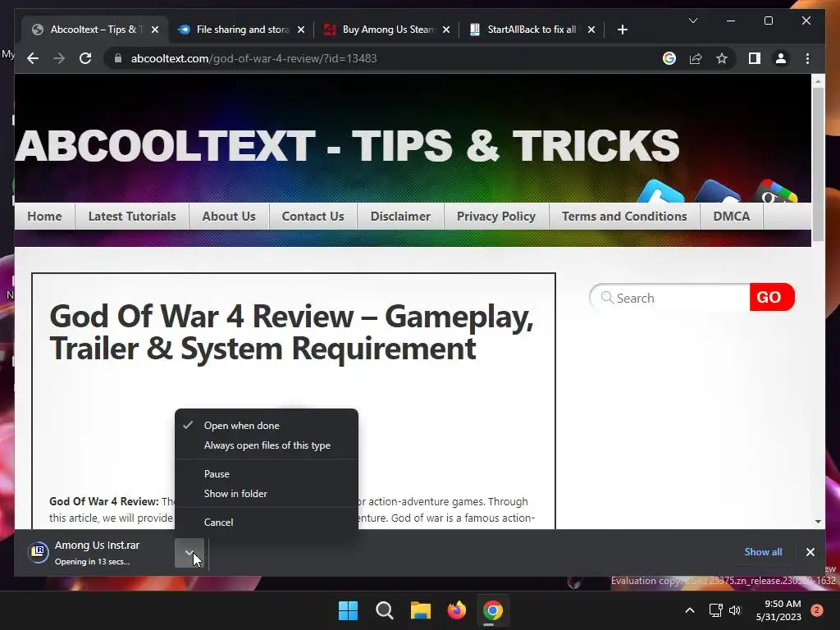Pause the download from the menu
Viewport: 840px width, 630px height.
267,473
